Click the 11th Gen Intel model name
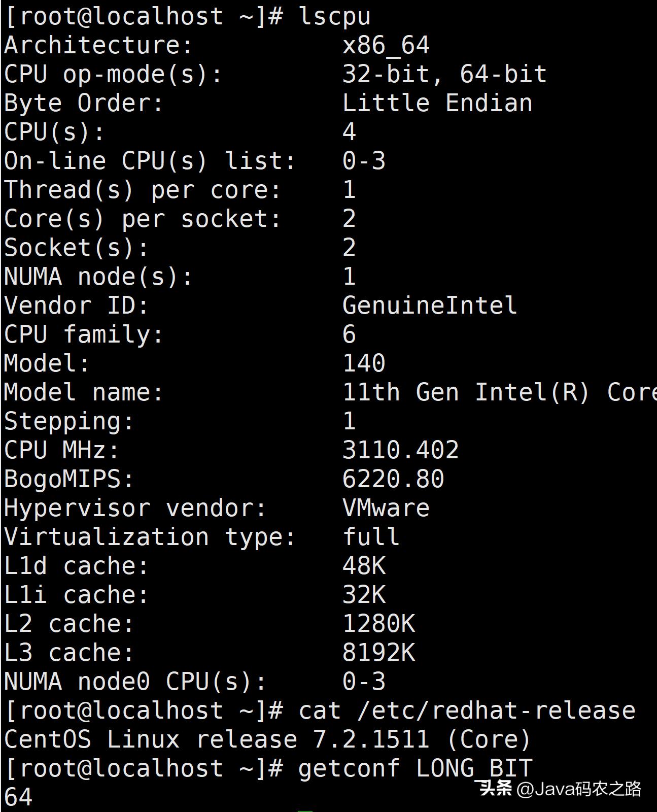This screenshot has height=812, width=657. click(x=500, y=392)
